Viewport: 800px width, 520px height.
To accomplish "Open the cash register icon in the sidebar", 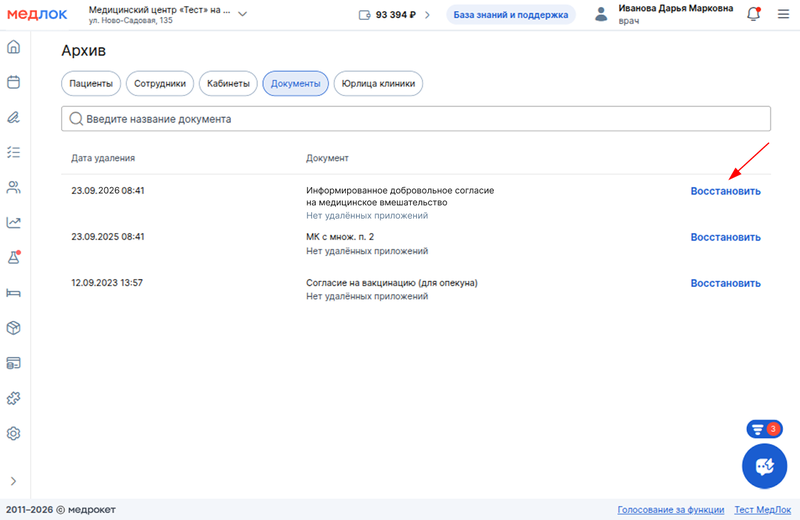I will point(14,363).
